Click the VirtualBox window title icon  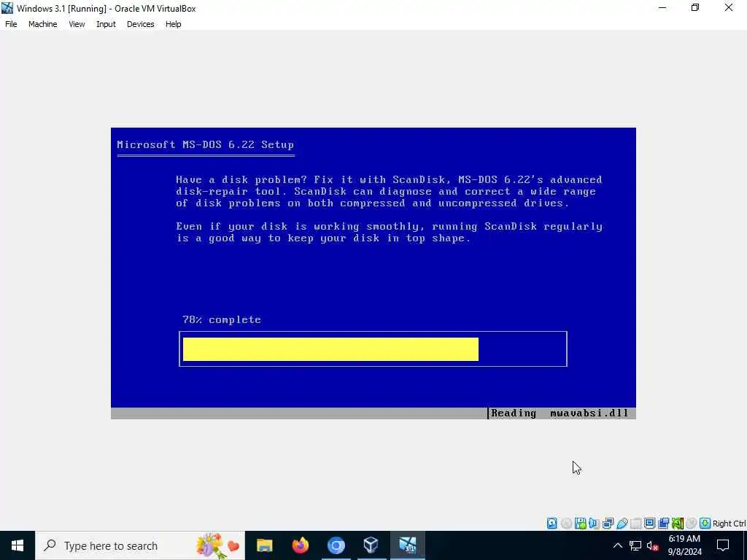tap(7, 8)
